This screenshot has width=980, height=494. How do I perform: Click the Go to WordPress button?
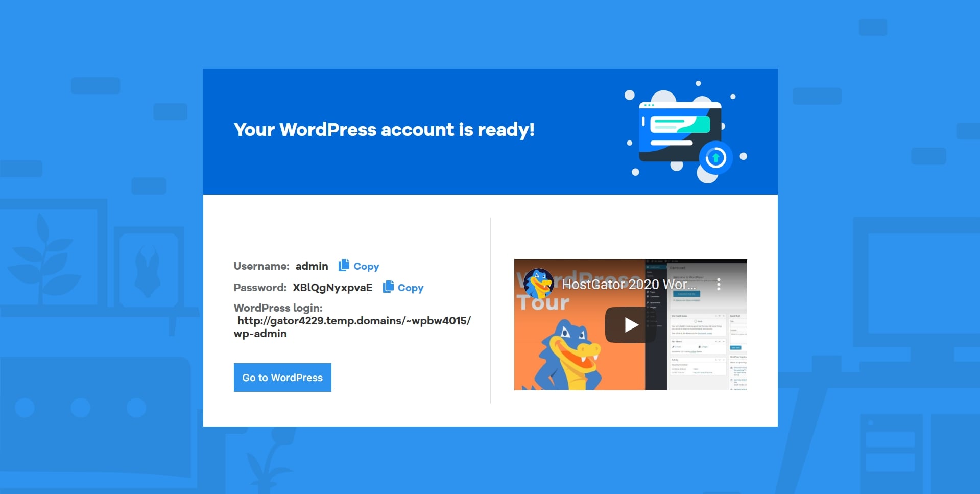282,378
